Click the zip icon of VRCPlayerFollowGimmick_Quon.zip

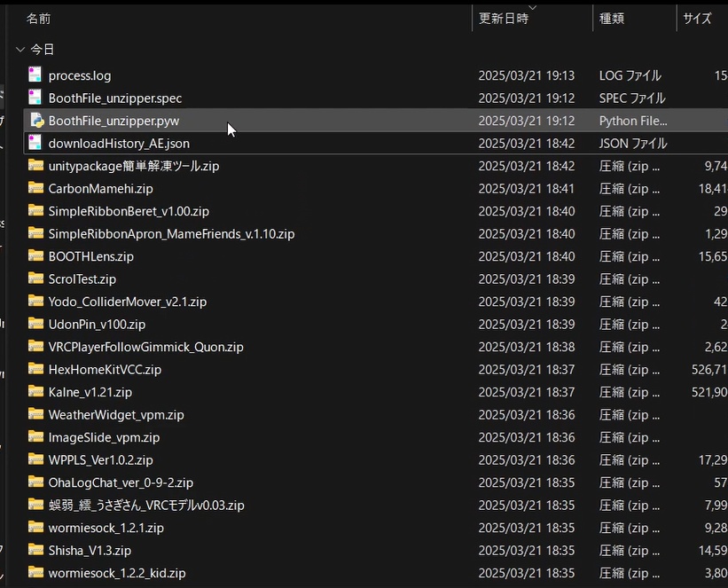(35, 346)
